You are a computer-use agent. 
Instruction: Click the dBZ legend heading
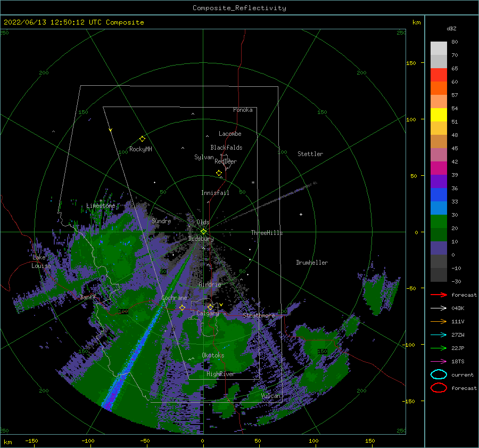[x=451, y=28]
